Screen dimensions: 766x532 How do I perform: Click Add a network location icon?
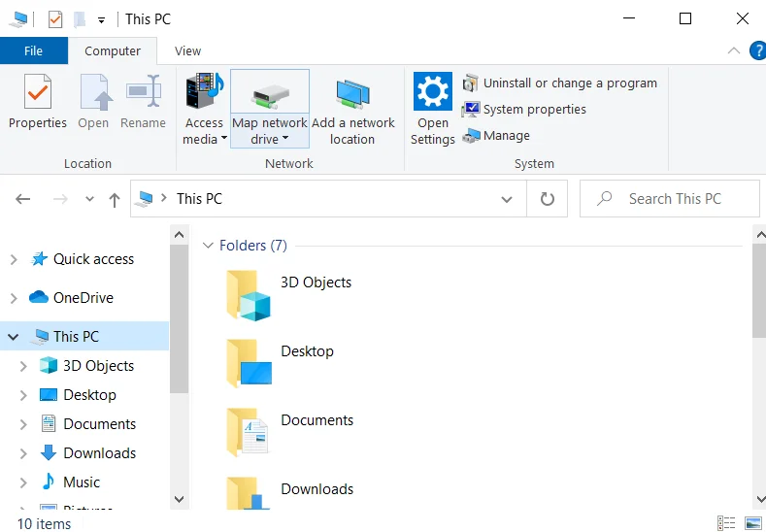(x=352, y=94)
